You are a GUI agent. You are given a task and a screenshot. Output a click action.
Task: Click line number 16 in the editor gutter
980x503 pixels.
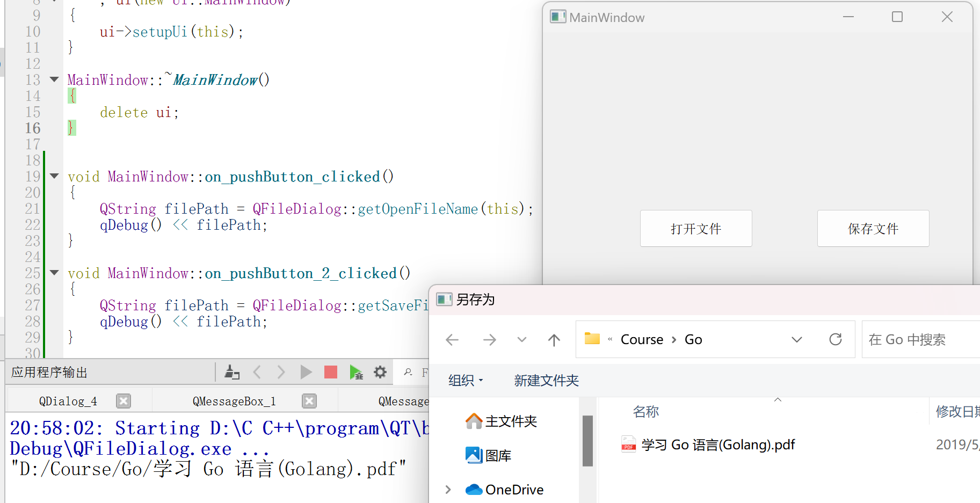click(x=33, y=128)
